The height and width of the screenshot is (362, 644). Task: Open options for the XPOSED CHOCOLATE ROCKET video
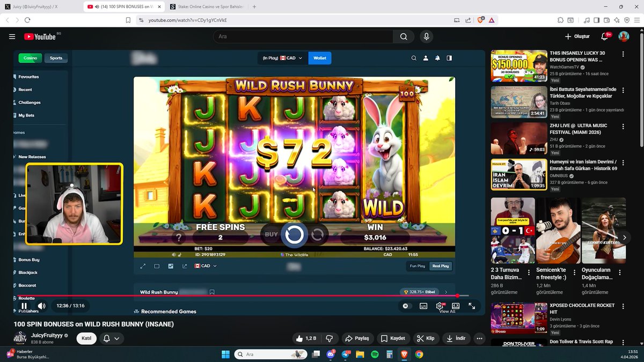point(623,307)
